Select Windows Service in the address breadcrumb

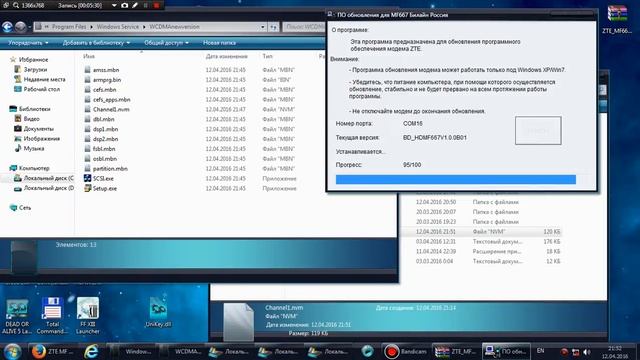118,27
